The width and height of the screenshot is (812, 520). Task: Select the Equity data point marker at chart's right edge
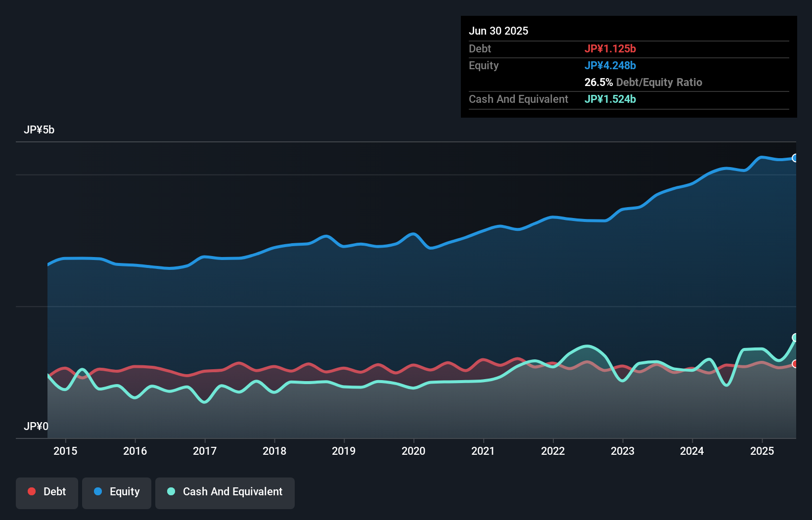(795, 158)
